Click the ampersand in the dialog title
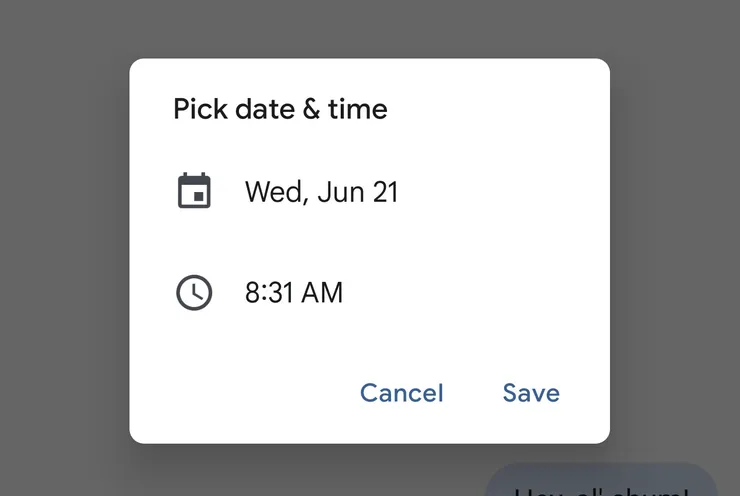Viewport: 740px width, 496px height. pos(311,109)
